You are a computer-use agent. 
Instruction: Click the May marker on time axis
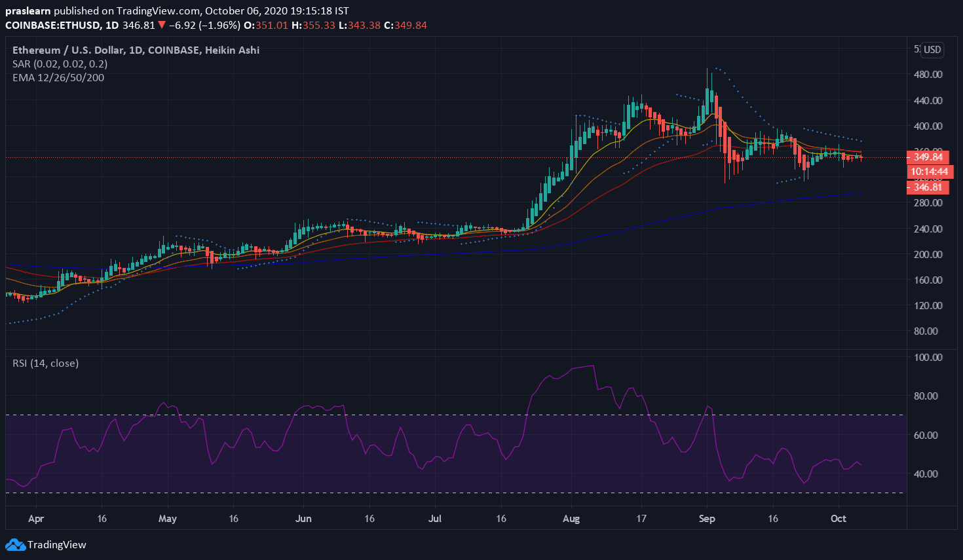point(168,519)
